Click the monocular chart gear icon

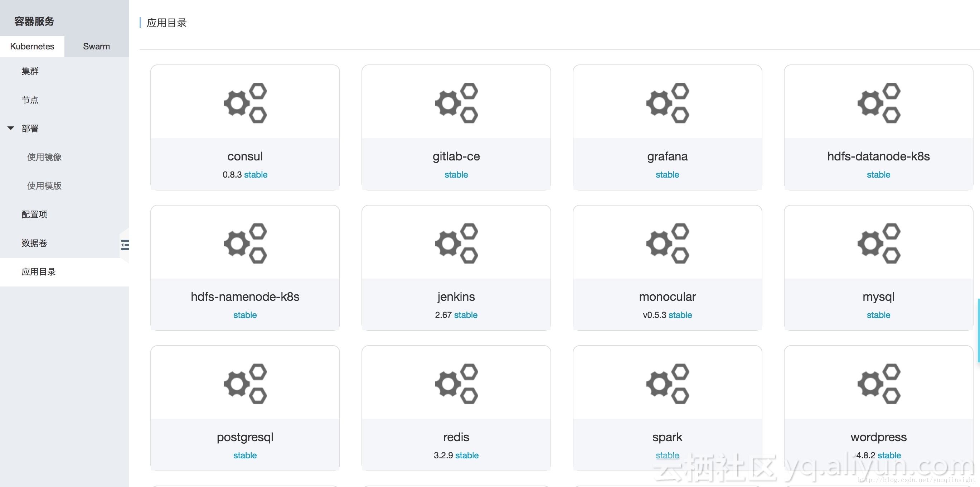pyautogui.click(x=668, y=243)
